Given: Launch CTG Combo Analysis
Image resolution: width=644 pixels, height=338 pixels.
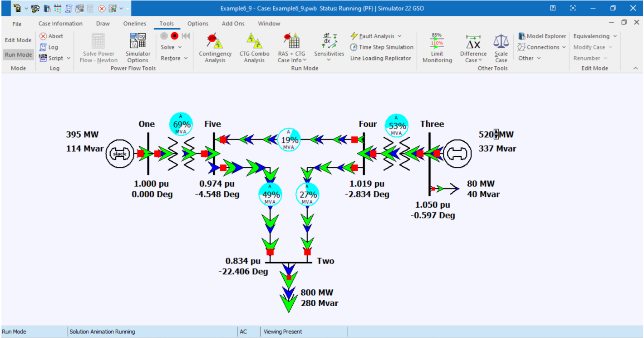Looking at the screenshot, I should 254,47.
